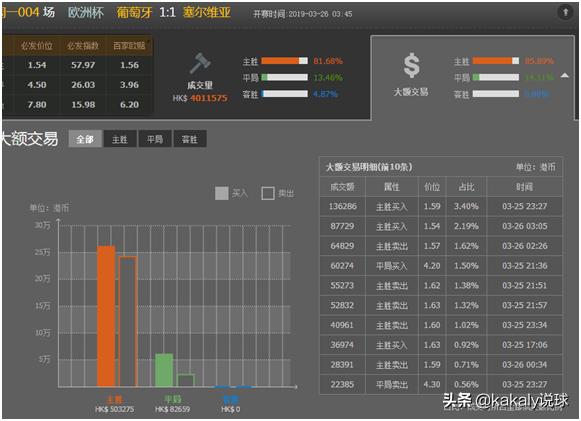Click the 55273 transaction amount cell
581x421 pixels.
point(342,286)
